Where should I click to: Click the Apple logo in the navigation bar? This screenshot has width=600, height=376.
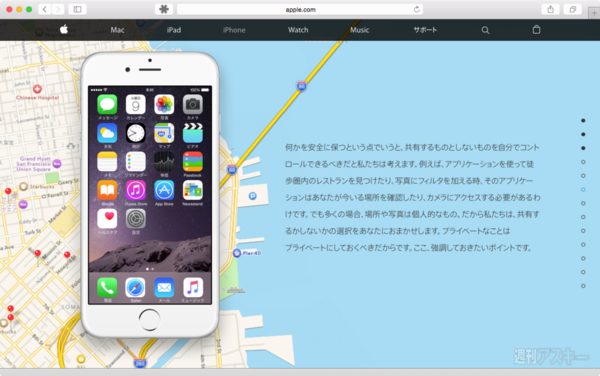(64, 29)
